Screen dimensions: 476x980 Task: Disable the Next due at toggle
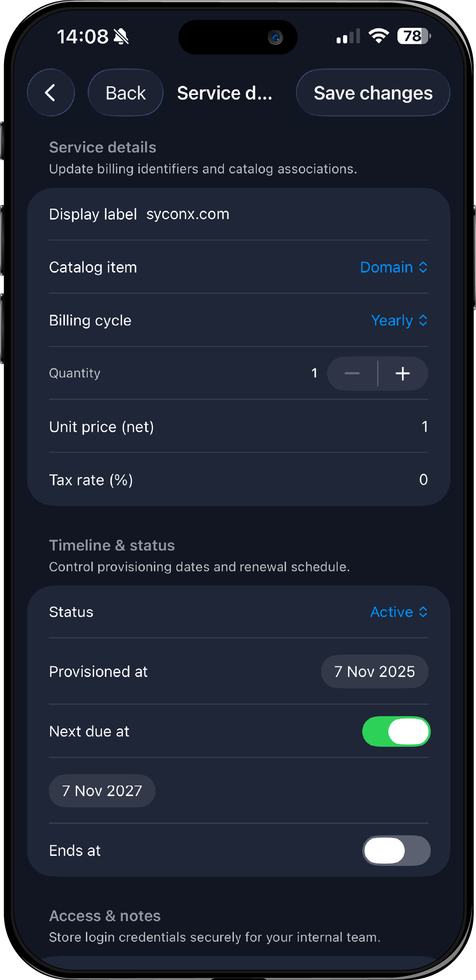pyautogui.click(x=396, y=731)
